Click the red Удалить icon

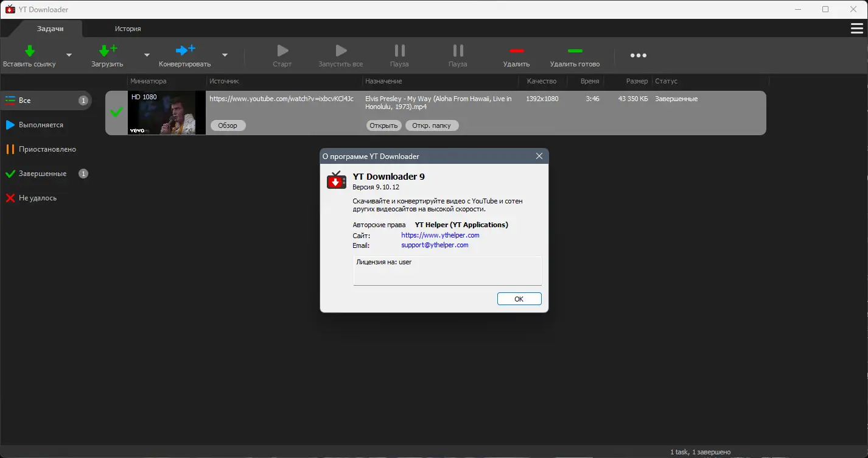517,51
